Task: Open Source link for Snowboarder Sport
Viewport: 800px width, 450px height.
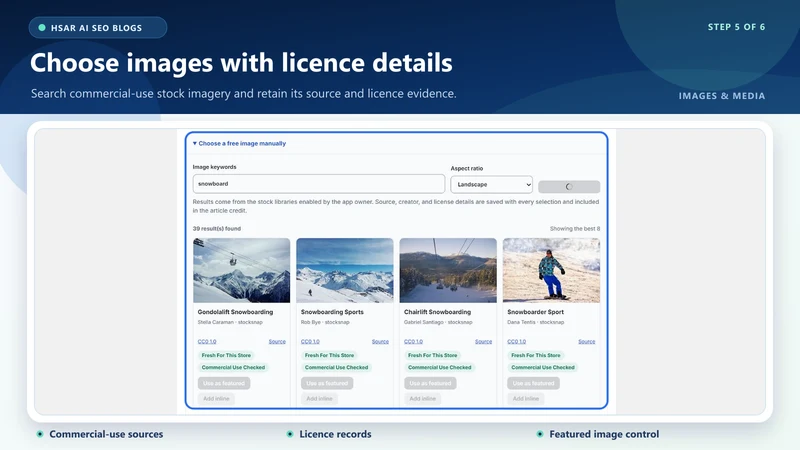Action: (x=587, y=341)
